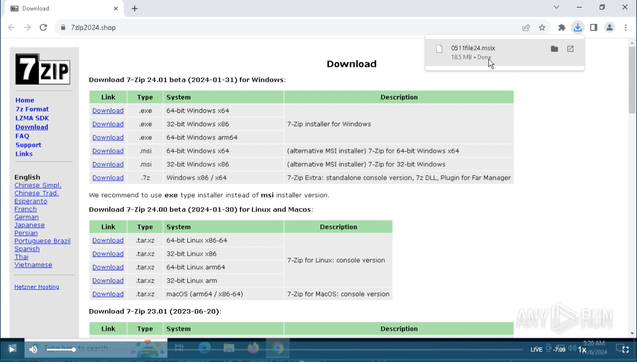Bookmark this page with the star icon
This screenshot has height=362, width=637.
coord(542,28)
